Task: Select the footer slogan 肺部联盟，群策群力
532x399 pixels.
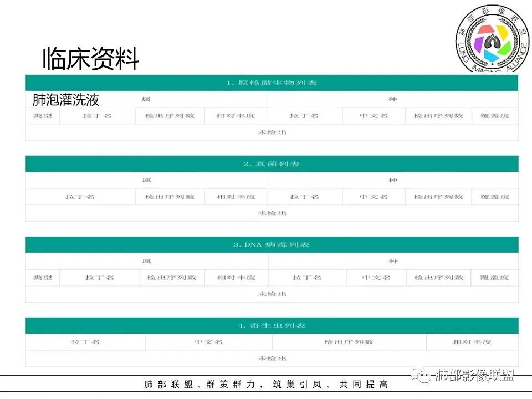Action: [199, 385]
